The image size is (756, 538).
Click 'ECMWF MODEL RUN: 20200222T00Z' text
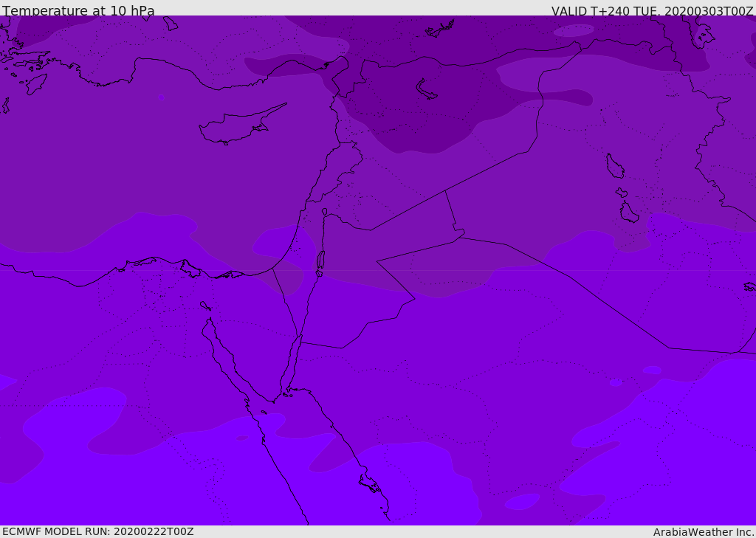98,532
